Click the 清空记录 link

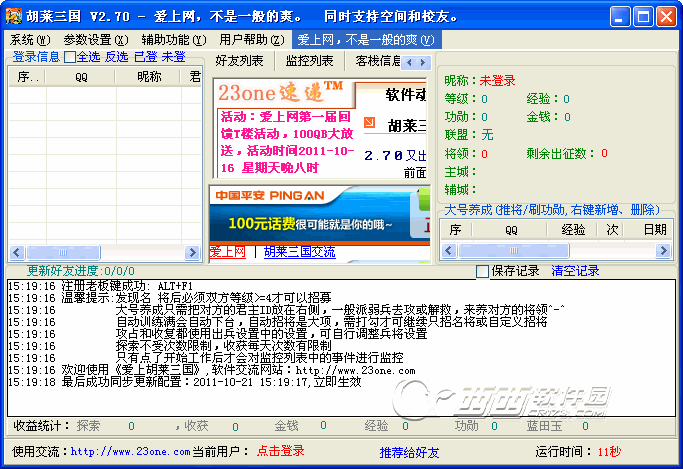click(575, 271)
